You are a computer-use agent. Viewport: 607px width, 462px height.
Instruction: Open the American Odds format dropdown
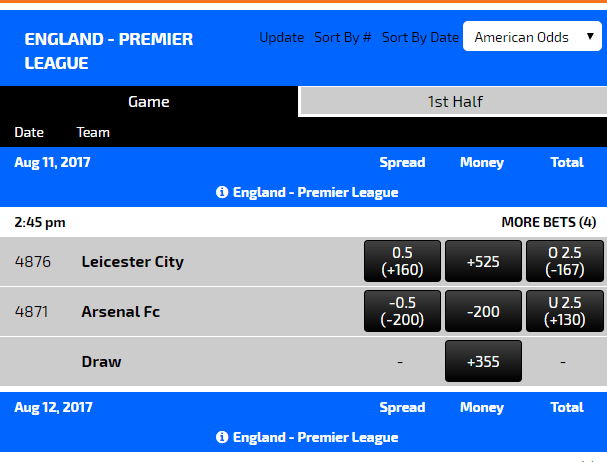[532, 37]
